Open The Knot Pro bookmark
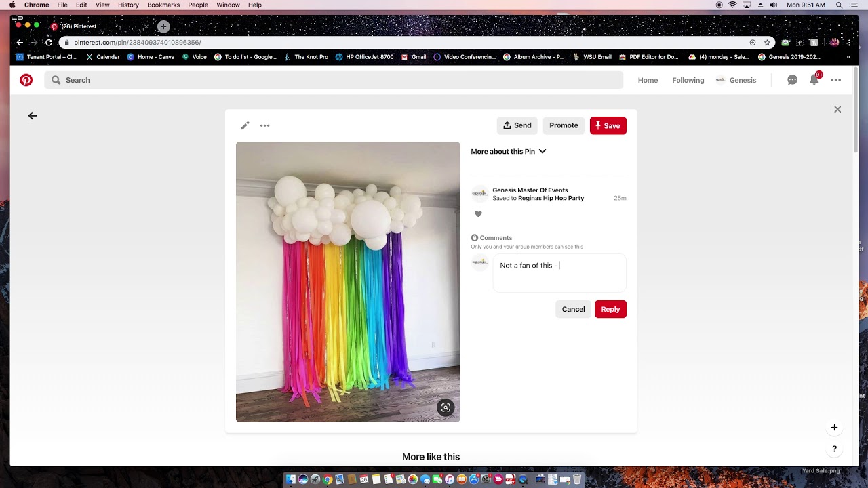Viewport: 868px width, 488px height. (306, 57)
